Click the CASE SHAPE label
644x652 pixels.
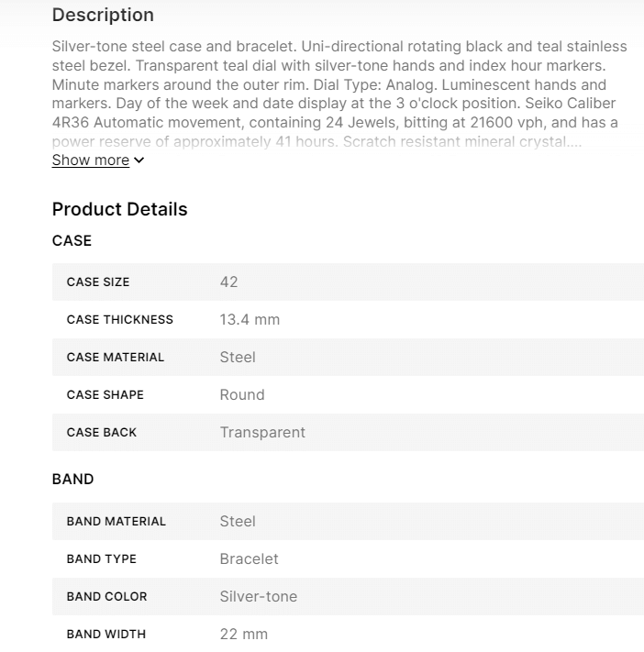105,395
